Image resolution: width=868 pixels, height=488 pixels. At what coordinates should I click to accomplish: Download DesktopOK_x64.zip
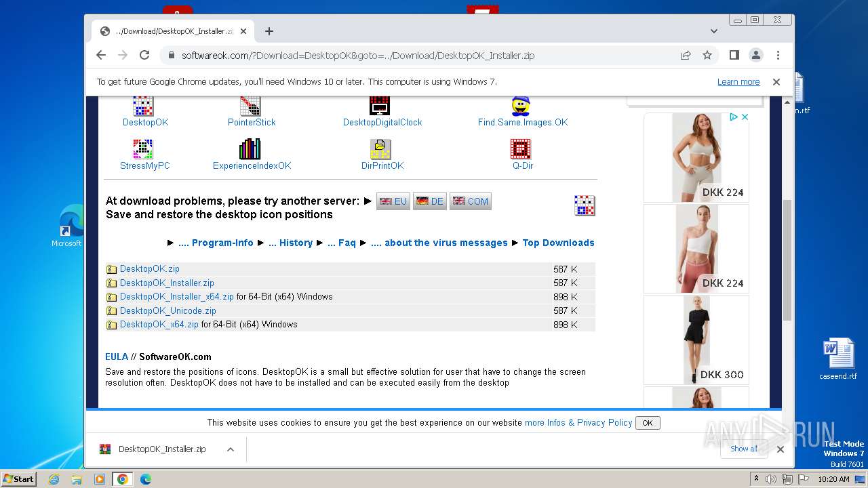coord(159,325)
